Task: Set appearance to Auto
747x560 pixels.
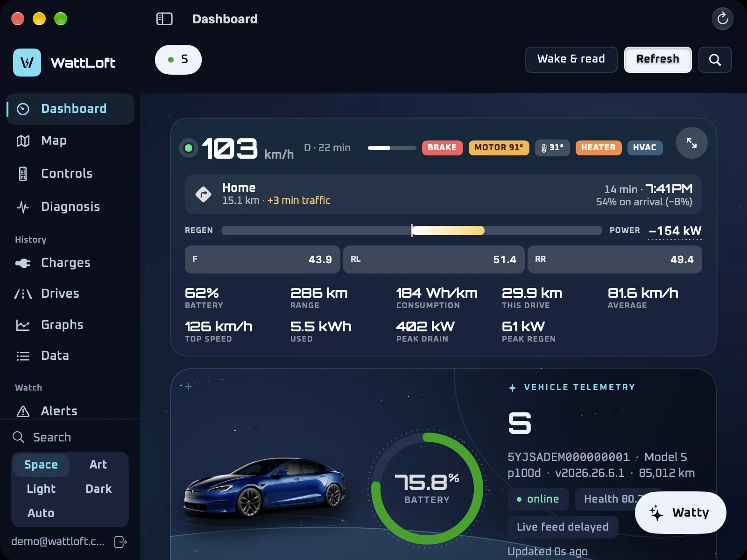Action: tap(41, 513)
